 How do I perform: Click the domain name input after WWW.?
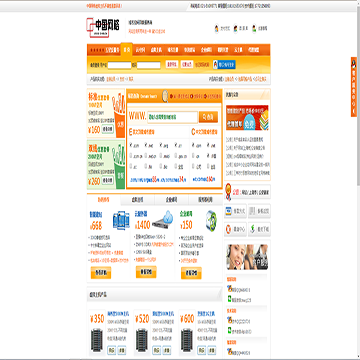[x=172, y=117]
